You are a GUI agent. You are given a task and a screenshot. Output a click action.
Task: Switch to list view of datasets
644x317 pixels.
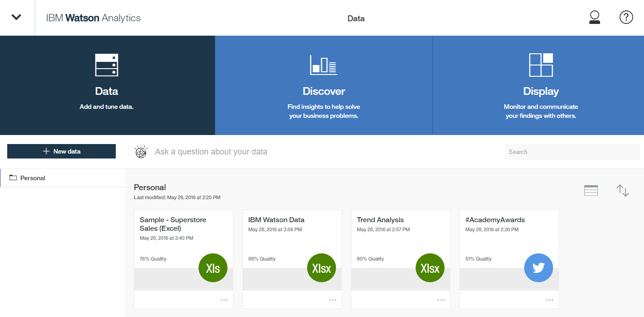point(591,190)
